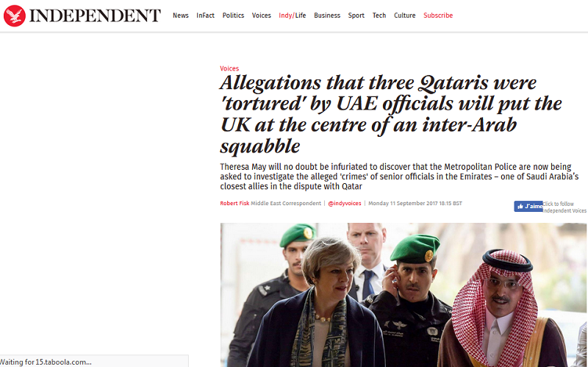
Task: Go to the InFact section
Action: tap(205, 15)
